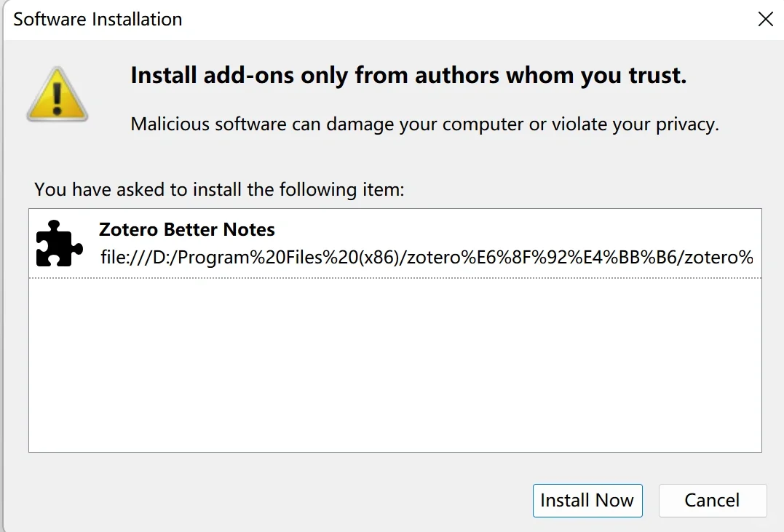
Task: Click the Software Installation title text
Action: [x=98, y=20]
